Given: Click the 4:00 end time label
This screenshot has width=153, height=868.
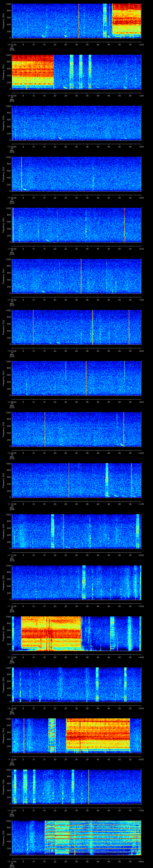Looking at the screenshot, I should (x=141, y=146).
